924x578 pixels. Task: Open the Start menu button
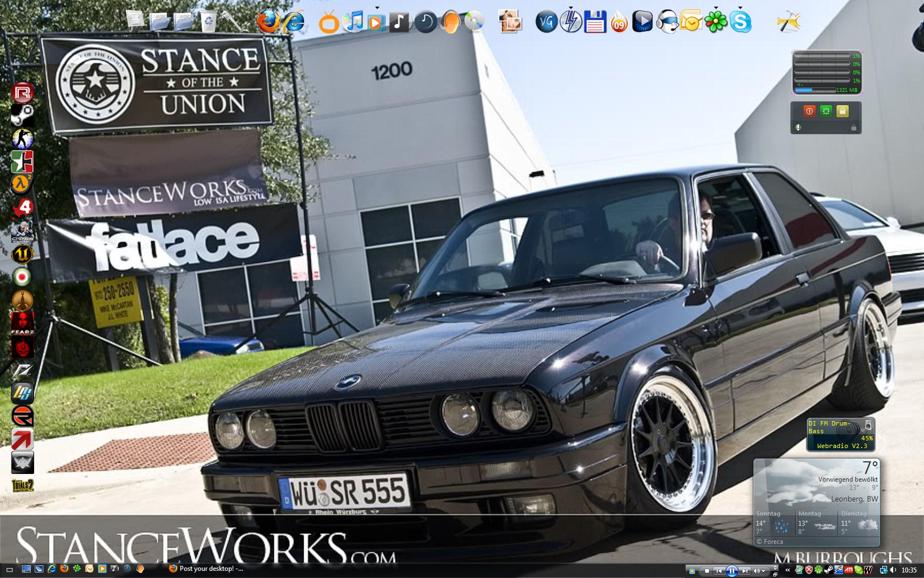click(9, 570)
